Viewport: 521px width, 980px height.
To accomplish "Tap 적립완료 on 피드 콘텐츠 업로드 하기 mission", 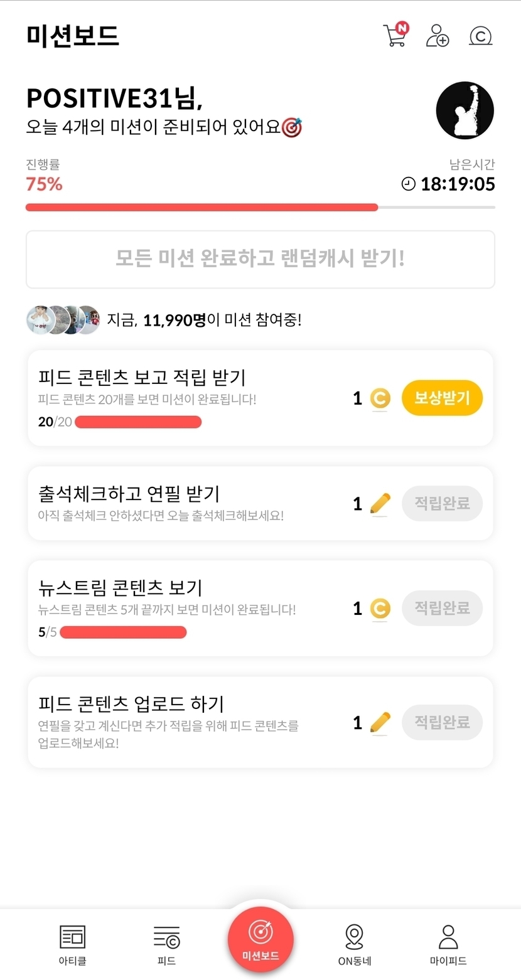I will 442,722.
